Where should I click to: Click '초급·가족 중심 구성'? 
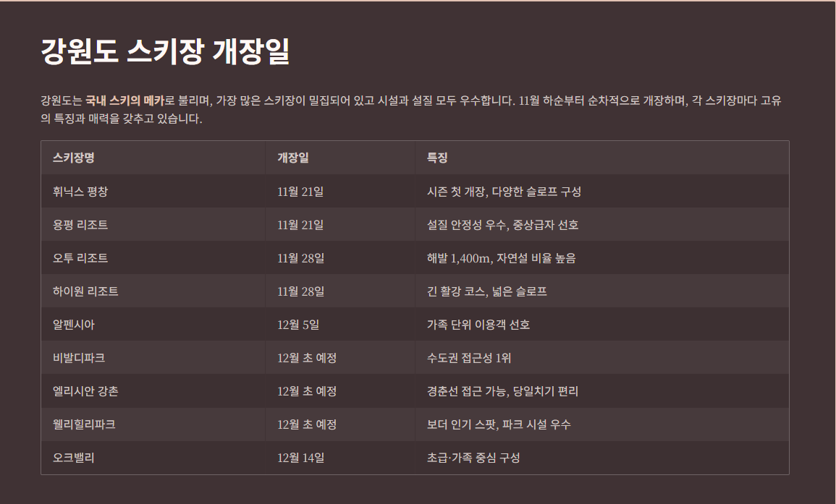(x=473, y=458)
